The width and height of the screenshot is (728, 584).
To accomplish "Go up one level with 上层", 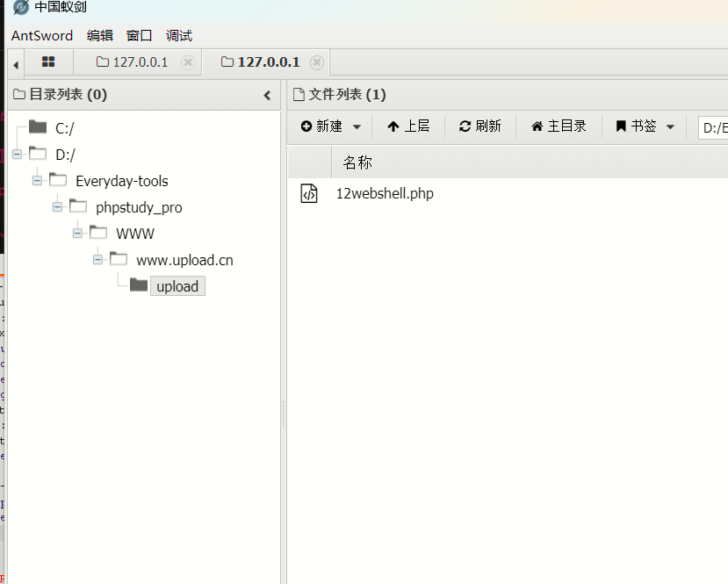I will [408, 126].
